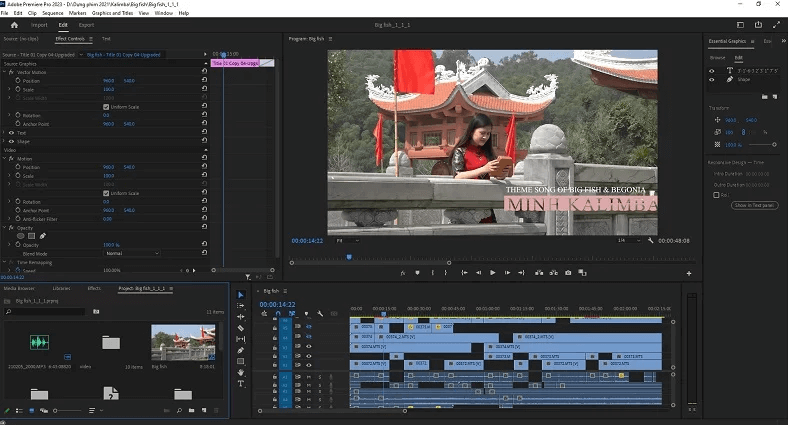The width and height of the screenshot is (788, 425).
Task: Select the Pen tool in the timeline toolbar
Action: tap(241, 350)
